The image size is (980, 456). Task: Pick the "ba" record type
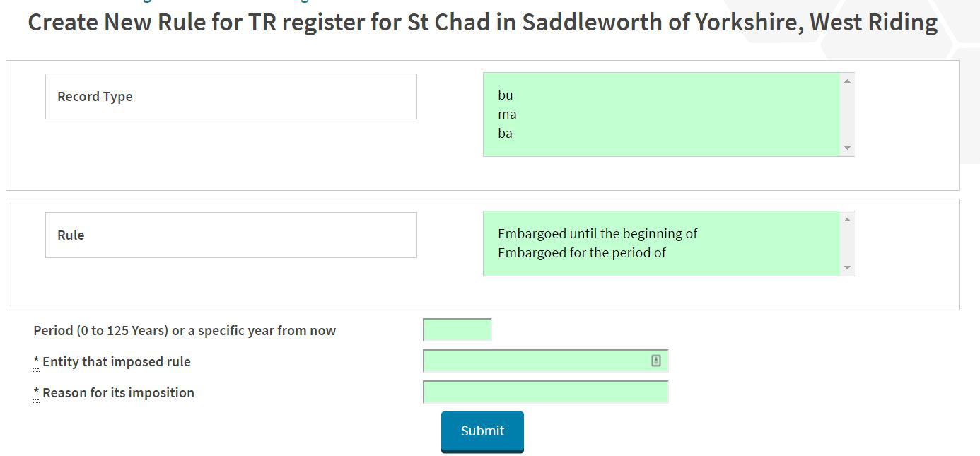tap(506, 134)
